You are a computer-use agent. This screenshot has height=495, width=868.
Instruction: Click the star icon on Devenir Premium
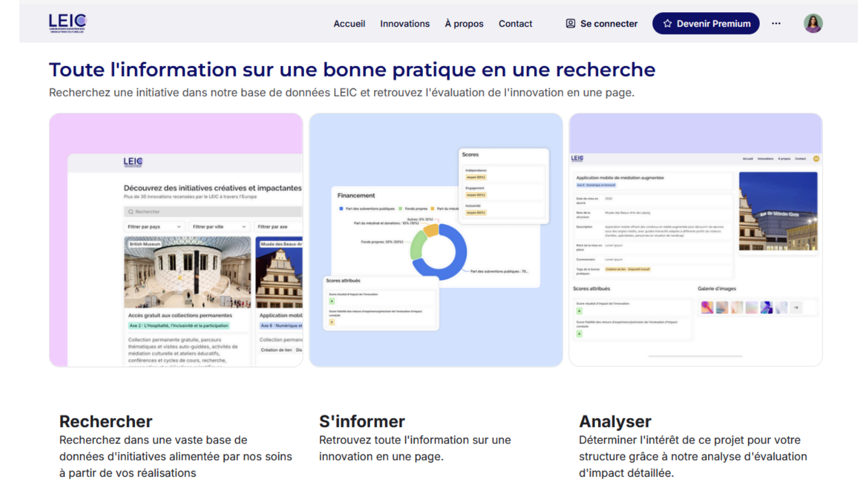point(667,23)
